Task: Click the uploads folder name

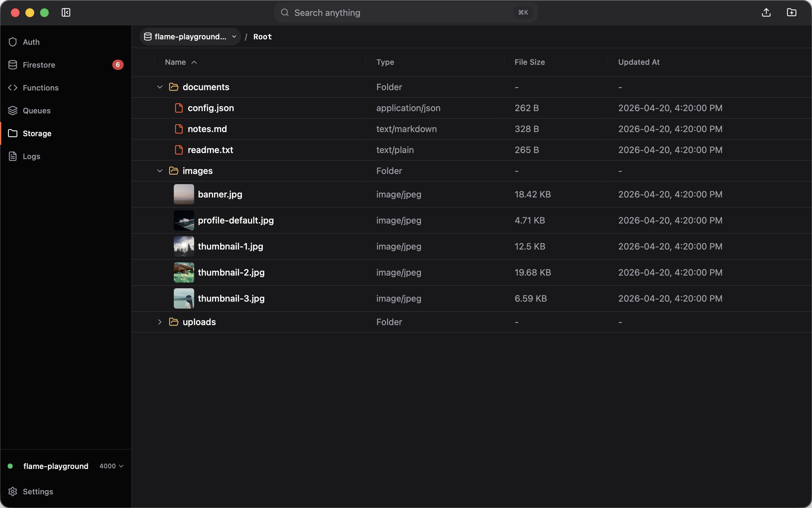Action: [x=199, y=322]
